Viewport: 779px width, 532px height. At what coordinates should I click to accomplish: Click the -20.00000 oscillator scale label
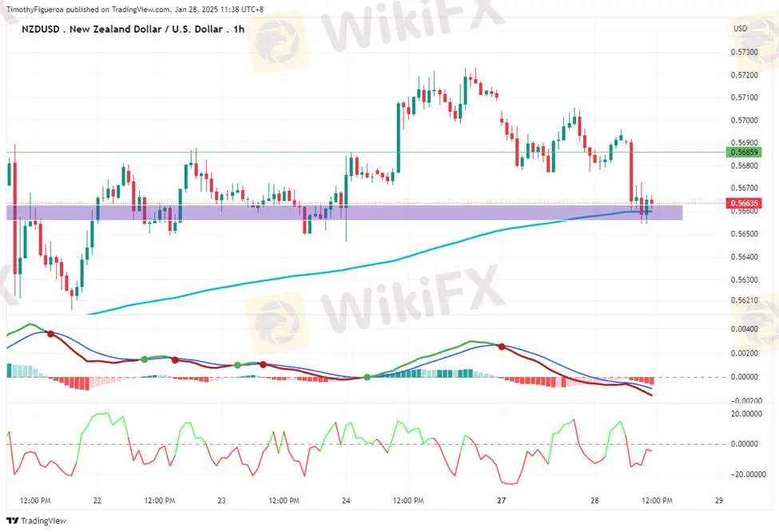point(748,474)
